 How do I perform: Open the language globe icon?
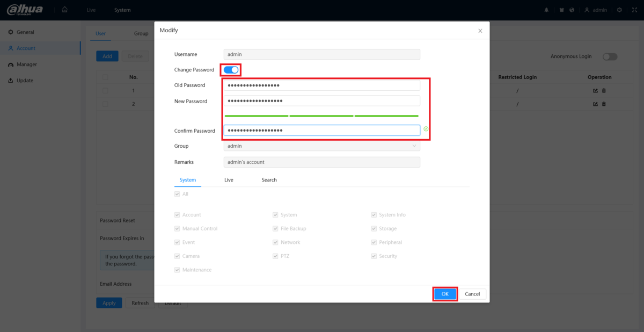click(572, 10)
